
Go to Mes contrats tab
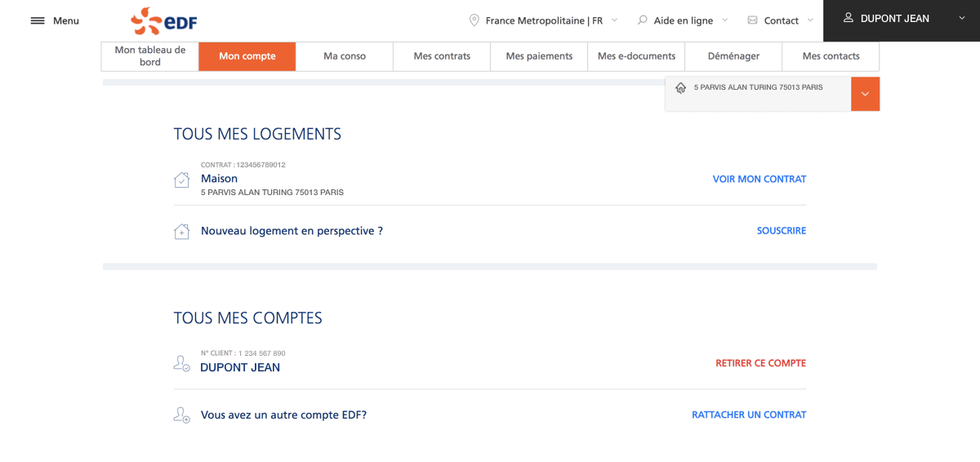tap(442, 56)
